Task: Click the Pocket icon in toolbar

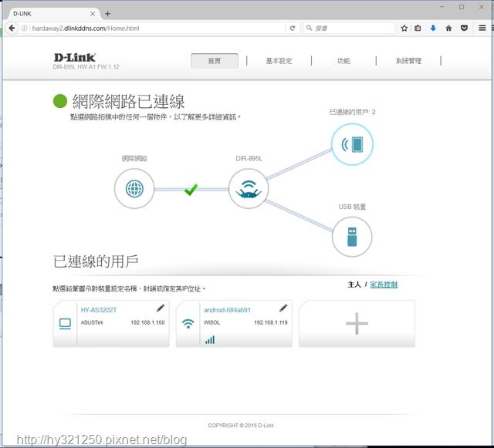Action: click(x=464, y=28)
